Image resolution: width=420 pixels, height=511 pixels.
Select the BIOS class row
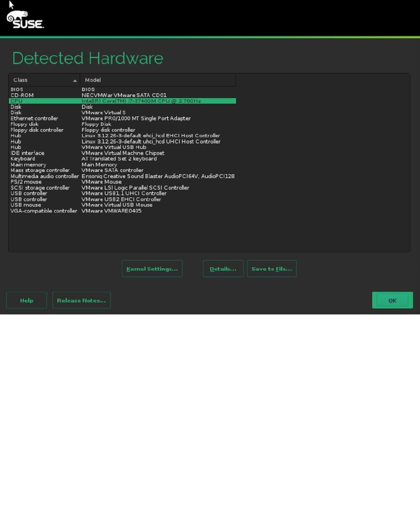pos(122,89)
